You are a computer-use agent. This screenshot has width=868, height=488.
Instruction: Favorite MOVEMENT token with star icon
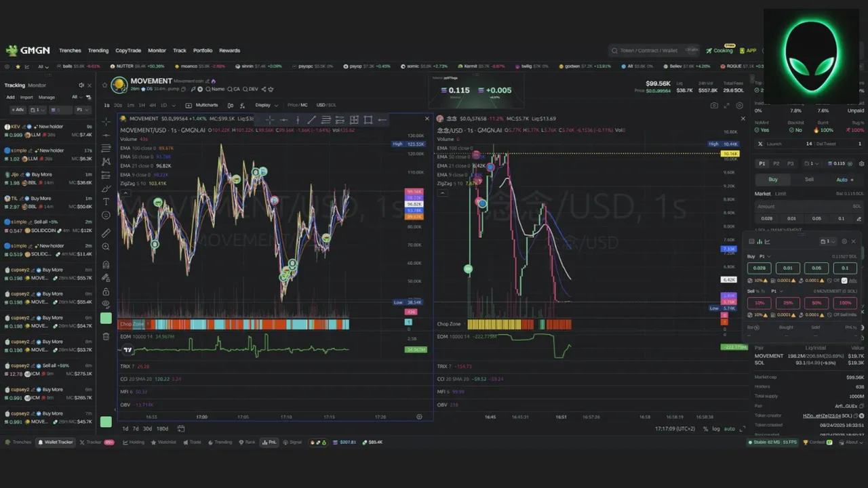104,85
